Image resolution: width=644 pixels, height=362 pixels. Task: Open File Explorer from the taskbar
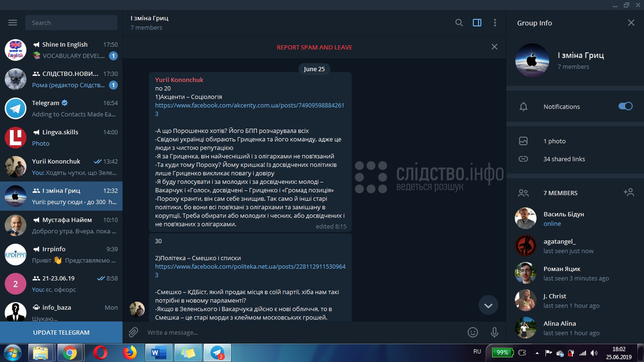pos(41,353)
